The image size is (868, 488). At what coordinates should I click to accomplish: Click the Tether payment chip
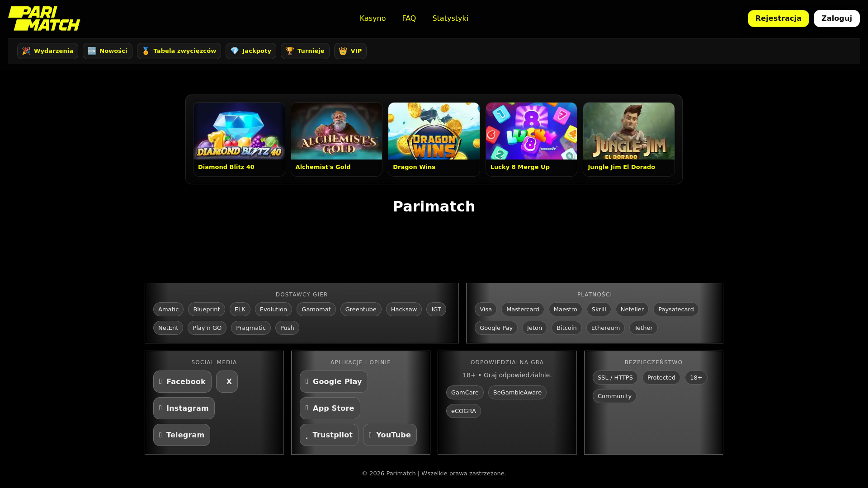coord(643,328)
